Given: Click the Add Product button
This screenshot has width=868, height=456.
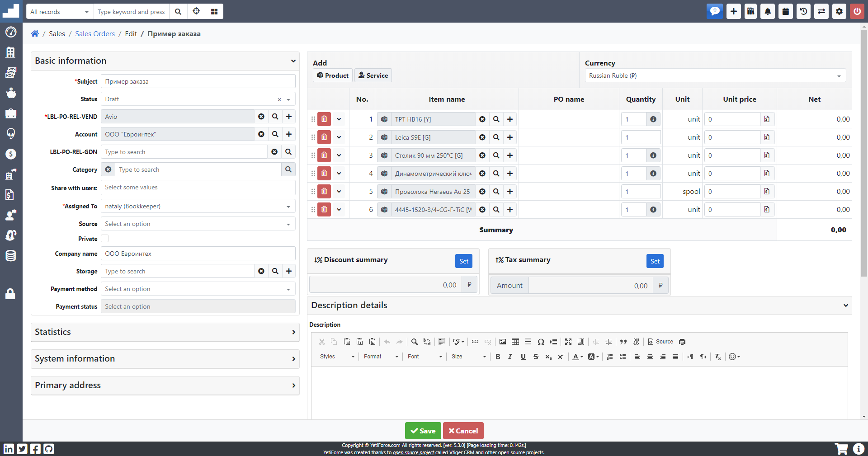Looking at the screenshot, I should pos(333,75).
